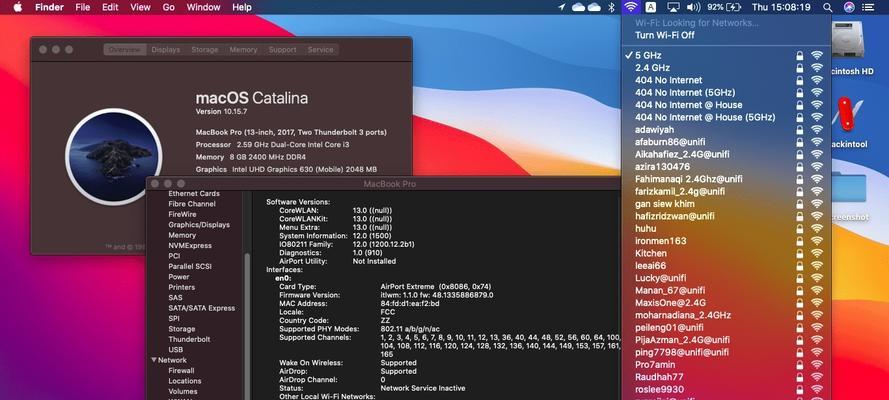Select Thunderbolt in the sidebar
This screenshot has width=889, height=400.
click(189, 339)
